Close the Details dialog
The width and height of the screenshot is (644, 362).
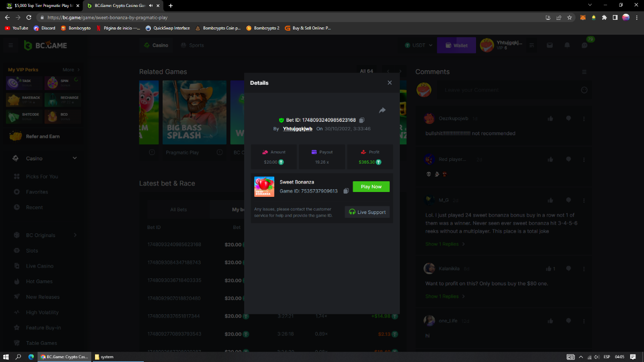point(390,83)
